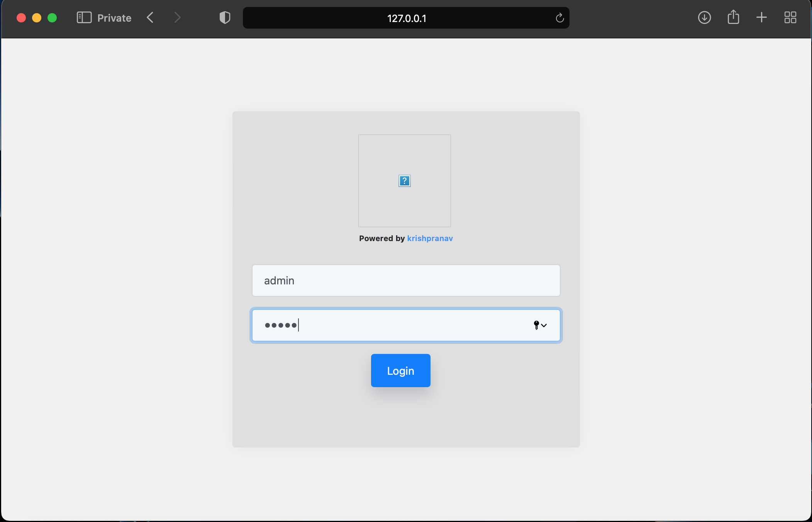Go forward with the right arrow
Image resolution: width=812 pixels, height=522 pixels.
click(177, 18)
